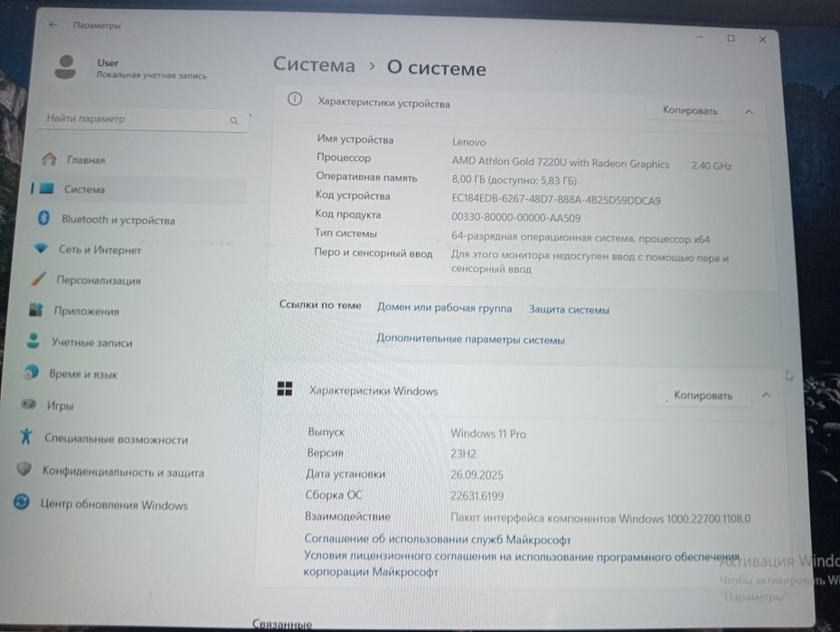
Task: Click the User local account name
Action: point(108,62)
